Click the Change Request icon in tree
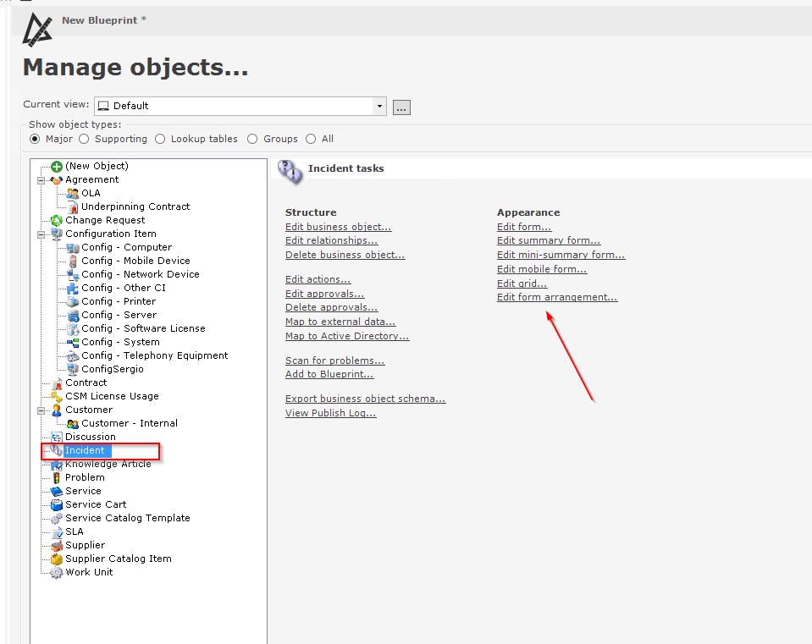Image resolution: width=812 pixels, height=644 pixels. [57, 220]
